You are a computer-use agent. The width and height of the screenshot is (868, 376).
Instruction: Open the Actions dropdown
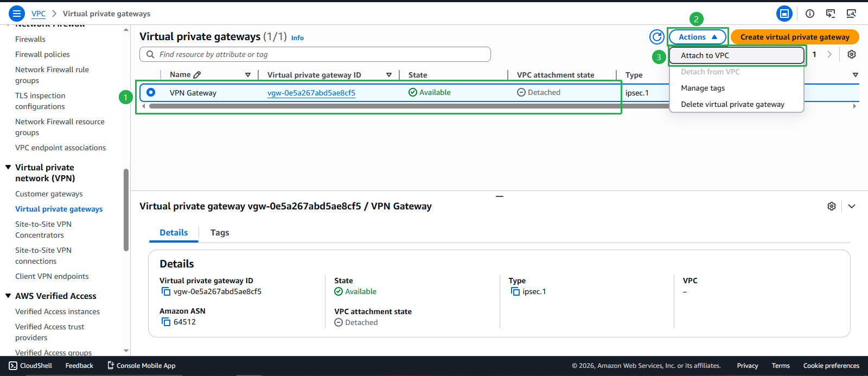tap(698, 37)
